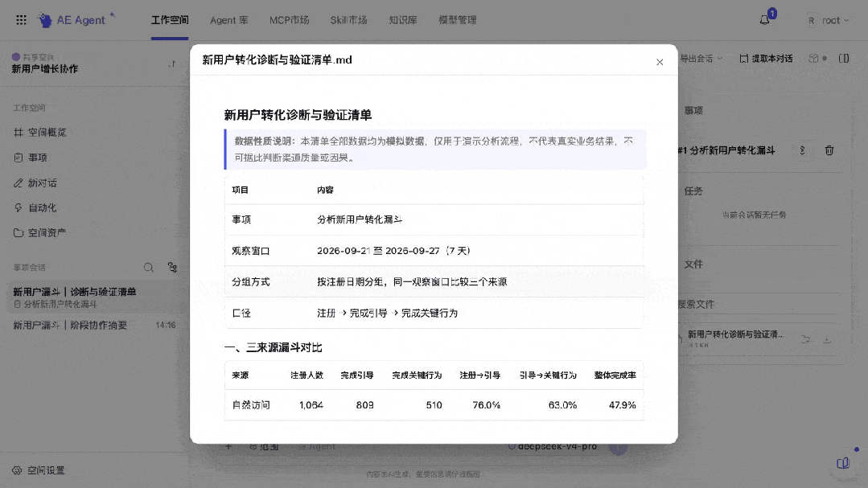Click the conversation grouping icon beside search

[173, 267]
